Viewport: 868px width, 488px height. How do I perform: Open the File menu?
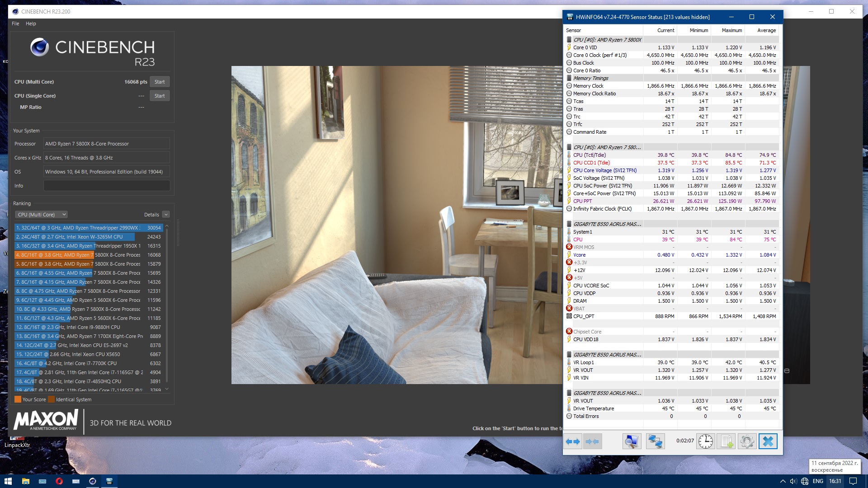coord(15,23)
